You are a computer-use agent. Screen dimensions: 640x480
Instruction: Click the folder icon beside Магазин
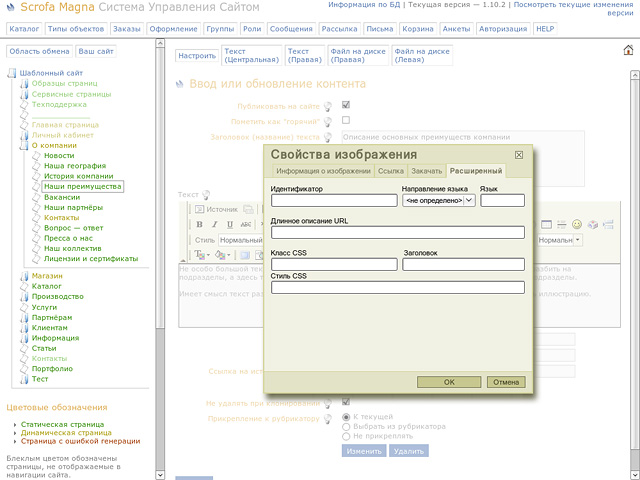click(x=24, y=276)
